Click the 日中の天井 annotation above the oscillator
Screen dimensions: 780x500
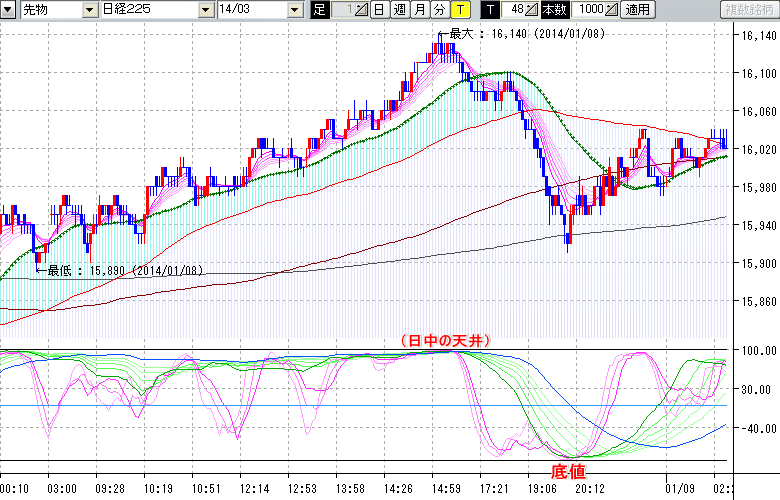tap(445, 341)
